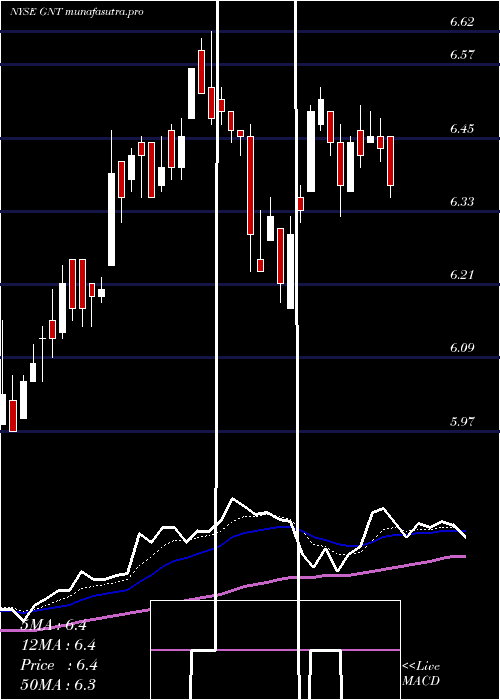The image size is (500, 700).
Task: Click the 6.09 price axis label
Action: pyautogui.click(x=462, y=348)
